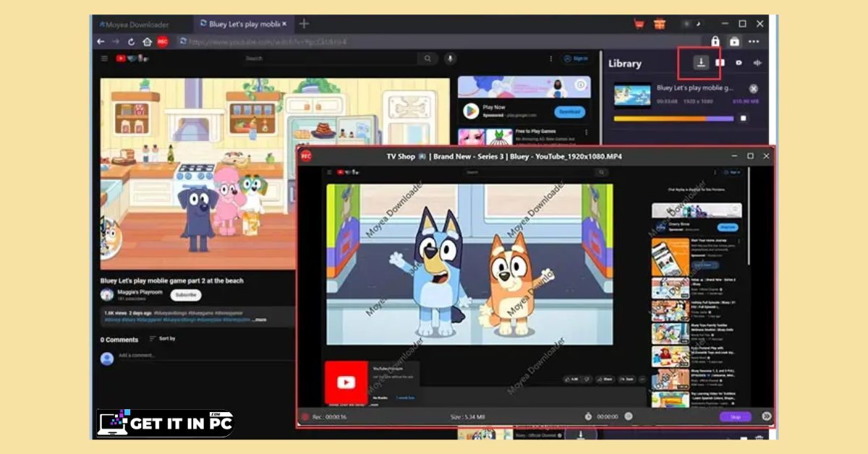The width and height of the screenshot is (868, 454).
Task: Click the like button under recorded video
Action: 571,379
